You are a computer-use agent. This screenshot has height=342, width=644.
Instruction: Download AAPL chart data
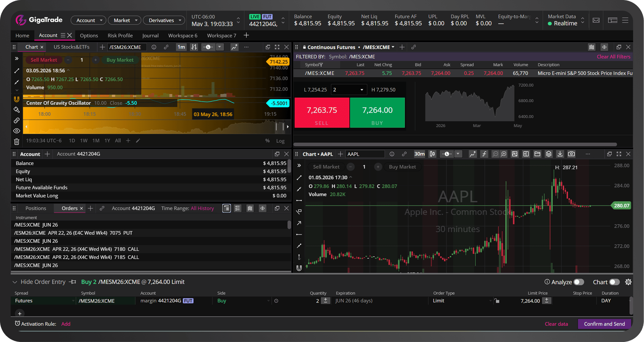(x=560, y=154)
